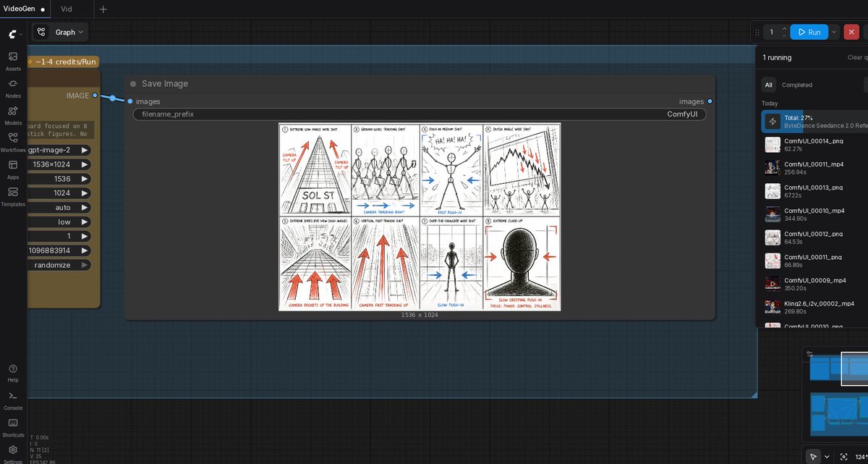868x464 pixels.
Task: Show keyboard Shortcuts panel
Action: click(13, 426)
